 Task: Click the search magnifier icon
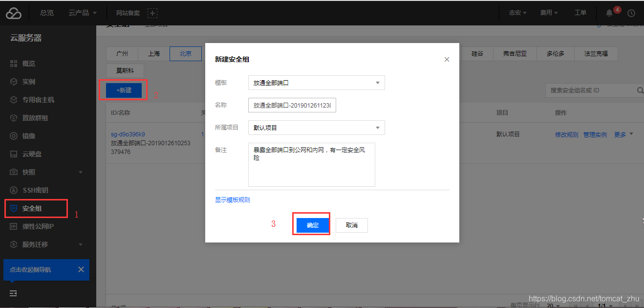[640, 90]
